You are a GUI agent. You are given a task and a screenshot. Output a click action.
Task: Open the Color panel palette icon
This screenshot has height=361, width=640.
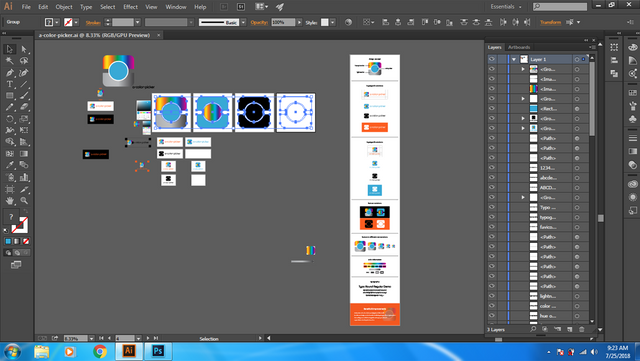tap(632, 47)
